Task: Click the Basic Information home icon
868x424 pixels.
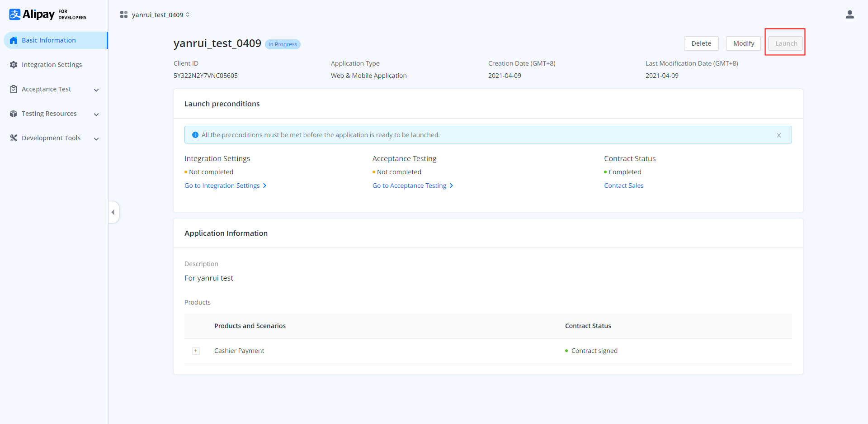Action: pyautogui.click(x=14, y=40)
